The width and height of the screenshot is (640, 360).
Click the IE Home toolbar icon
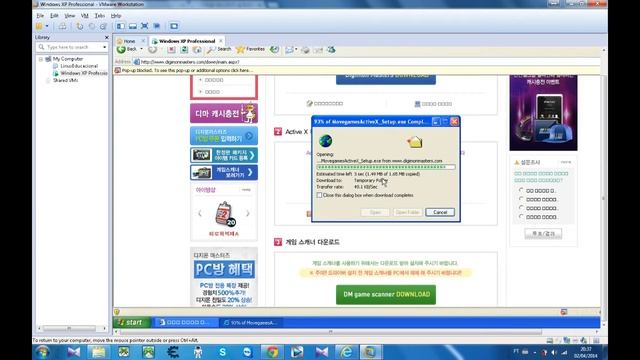click(197, 49)
